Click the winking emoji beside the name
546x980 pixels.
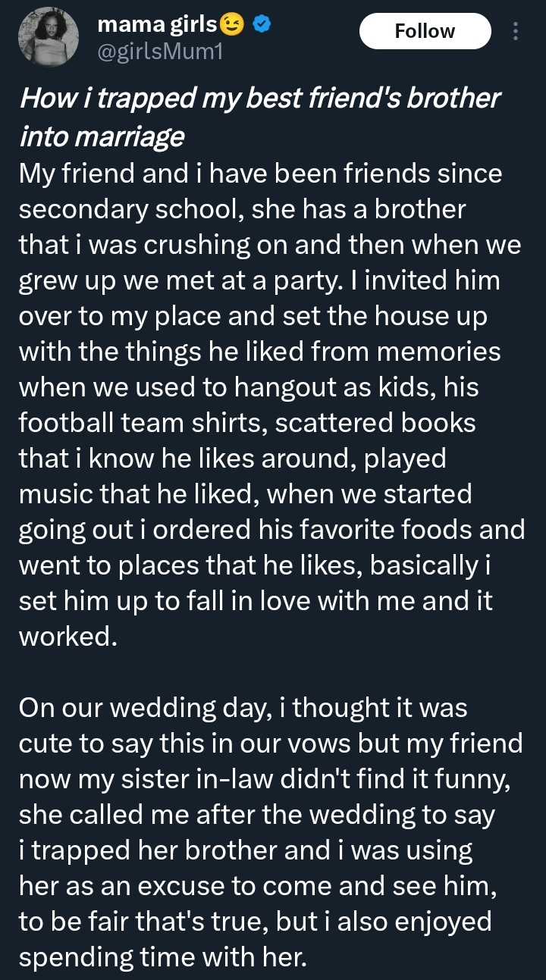pos(232,26)
